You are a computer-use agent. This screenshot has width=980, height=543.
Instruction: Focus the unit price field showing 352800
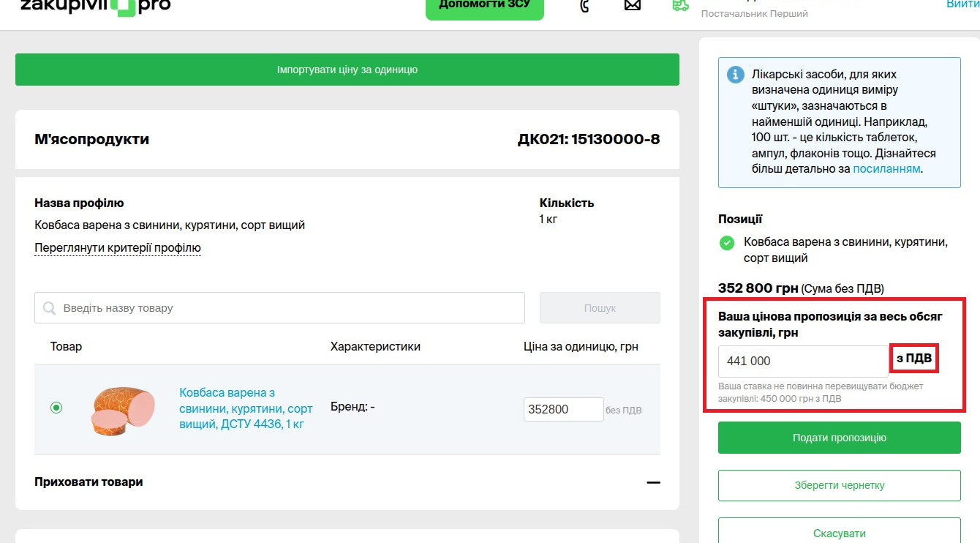(x=563, y=410)
